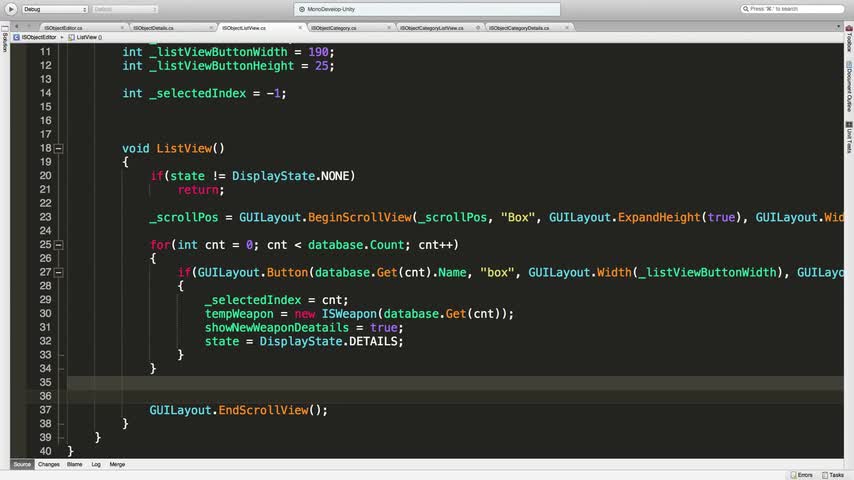This screenshot has height=480, width=854.
Task: Click 'BeginScrollView' on line 23
Action: point(360,217)
